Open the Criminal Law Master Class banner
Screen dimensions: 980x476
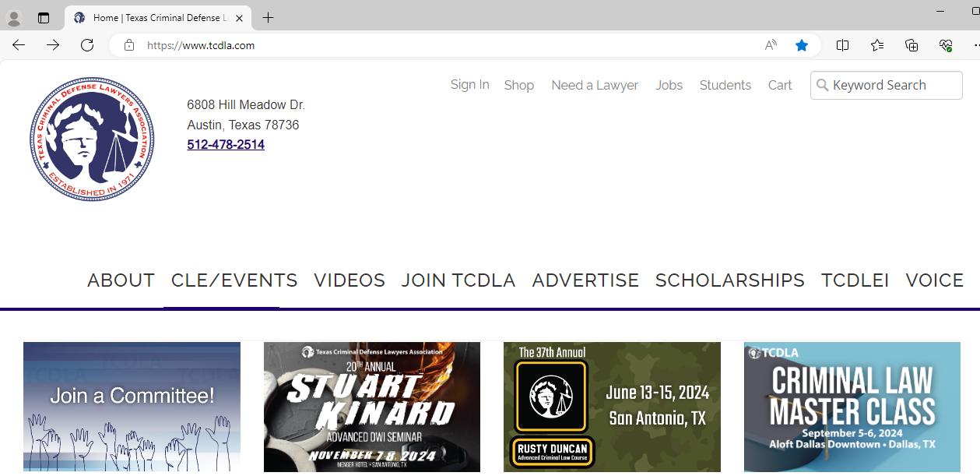point(852,407)
